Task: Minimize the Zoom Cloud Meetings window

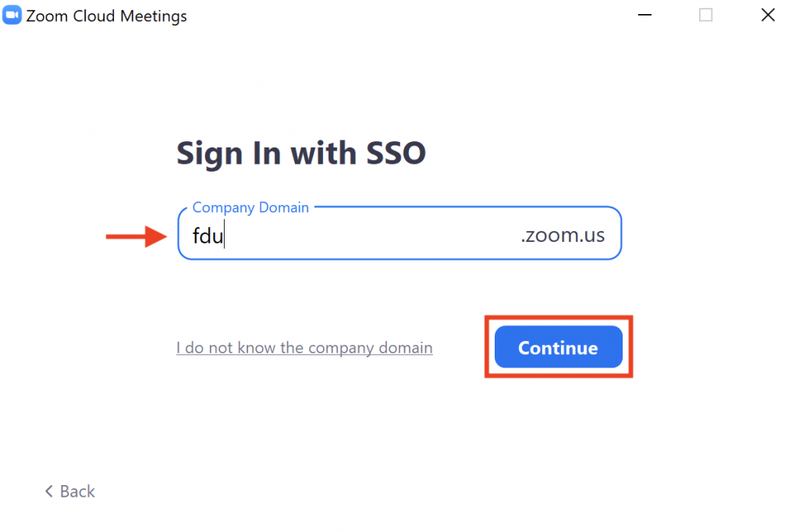Action: click(645, 15)
